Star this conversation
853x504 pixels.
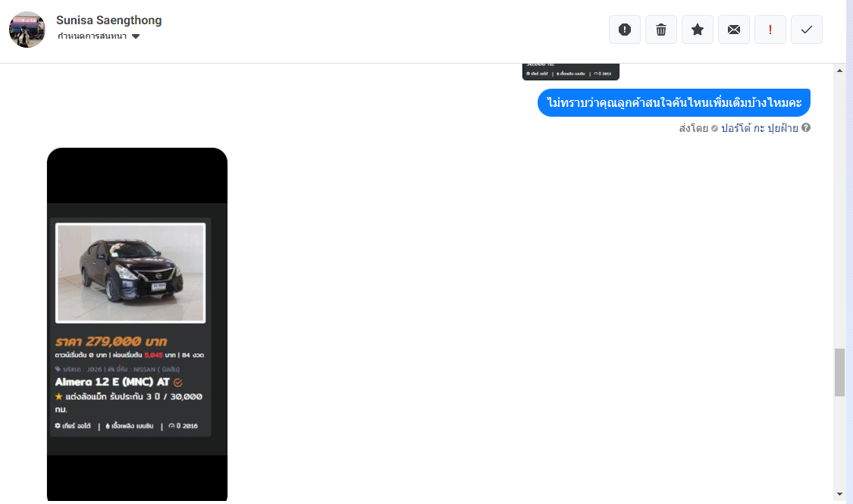tap(698, 30)
